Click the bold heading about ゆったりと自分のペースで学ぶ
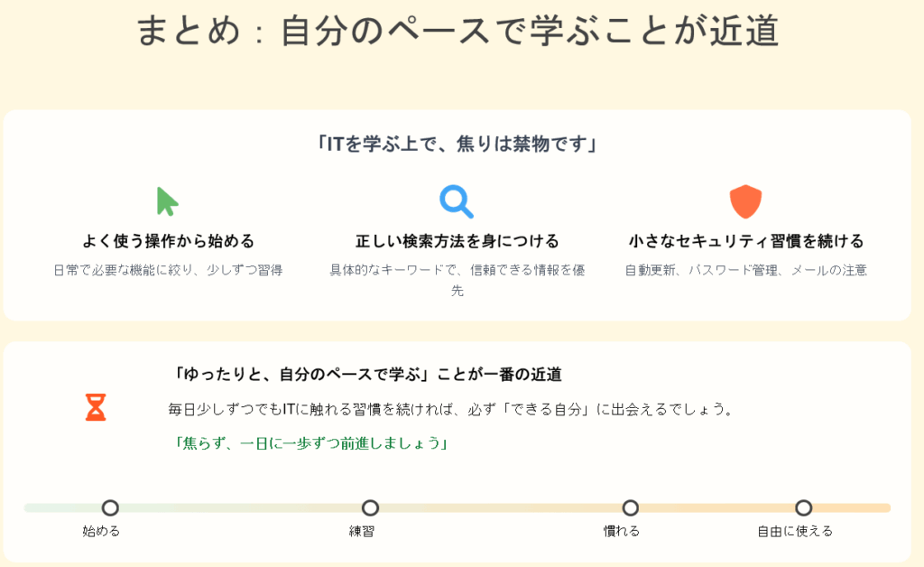Image resolution: width=924 pixels, height=567 pixels. click(x=372, y=374)
